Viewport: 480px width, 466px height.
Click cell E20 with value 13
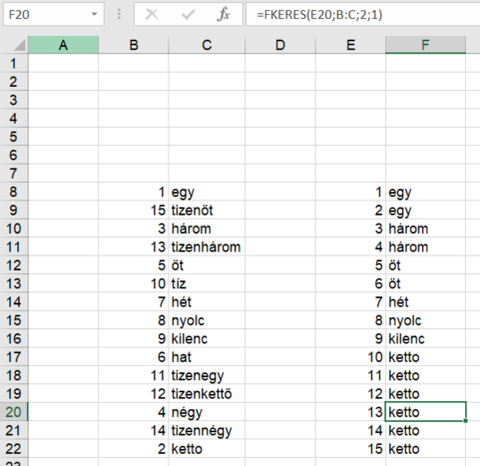click(350, 412)
